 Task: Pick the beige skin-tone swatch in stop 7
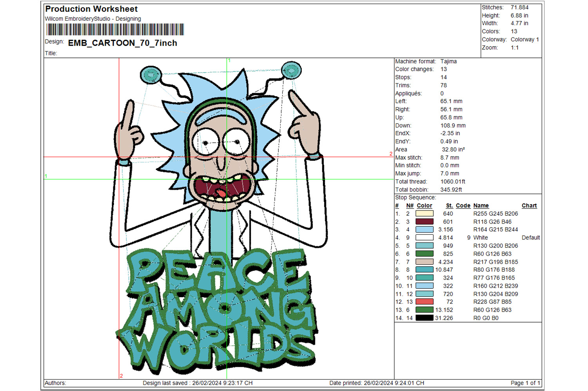(x=424, y=262)
